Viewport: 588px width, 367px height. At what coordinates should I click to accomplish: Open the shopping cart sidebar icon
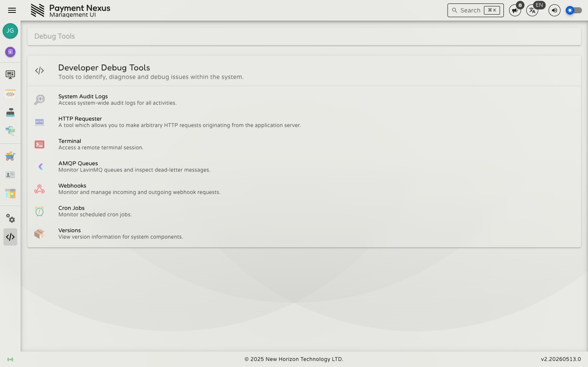(x=10, y=156)
